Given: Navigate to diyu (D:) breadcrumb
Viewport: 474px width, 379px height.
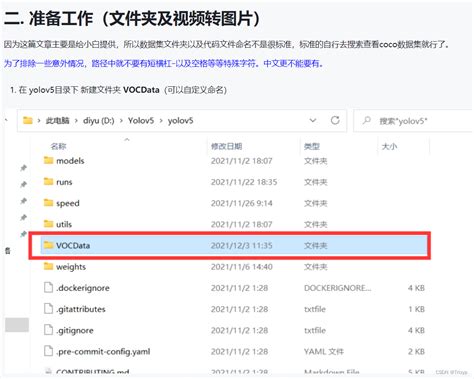Looking at the screenshot, I should pyautogui.click(x=99, y=121).
